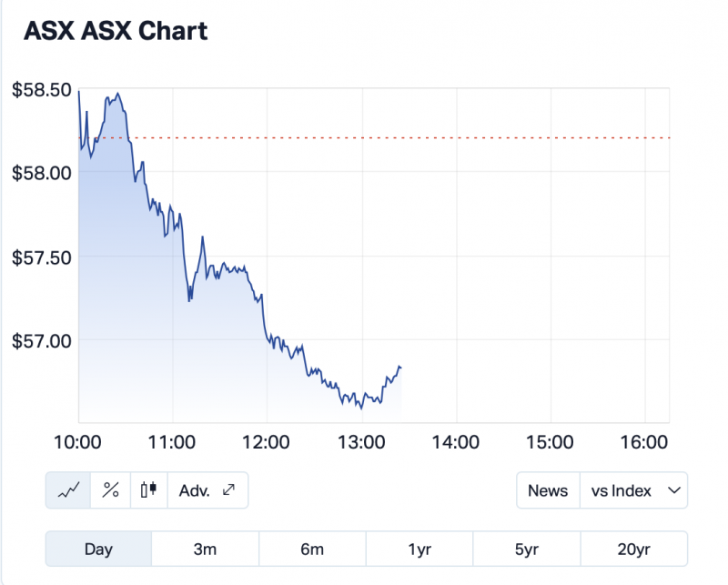The height and width of the screenshot is (585, 728).
Task: Click the latest price point on line
Action: click(x=400, y=367)
